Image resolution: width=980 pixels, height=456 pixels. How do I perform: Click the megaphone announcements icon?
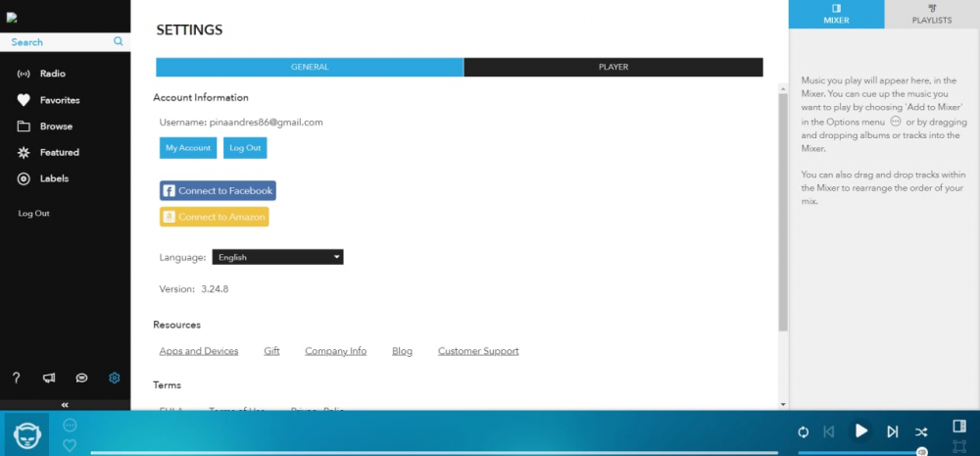[49, 378]
